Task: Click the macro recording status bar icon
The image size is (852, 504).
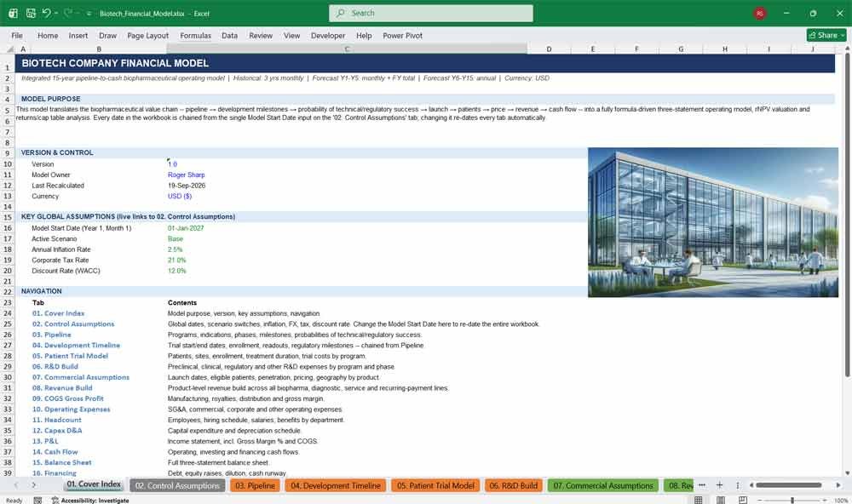Action: tap(37, 501)
